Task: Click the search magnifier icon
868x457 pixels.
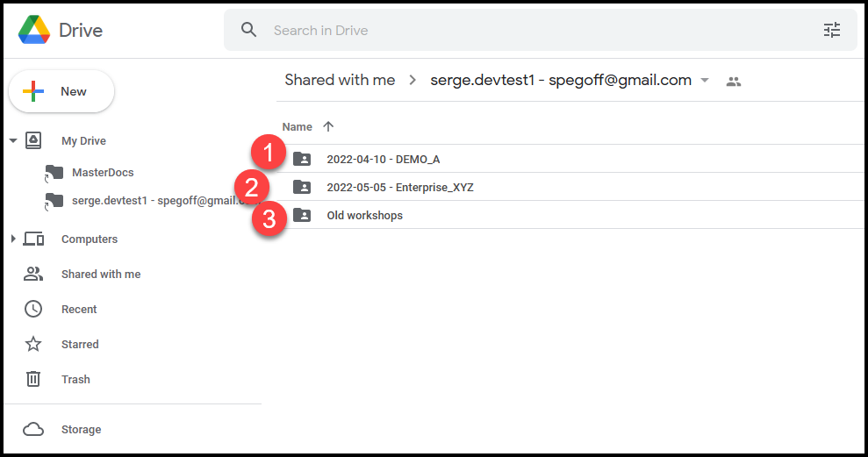Action: point(249,30)
